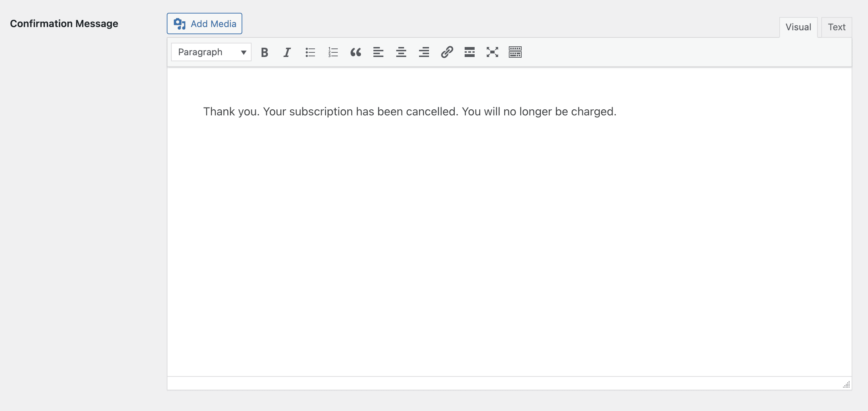Align text right

424,52
